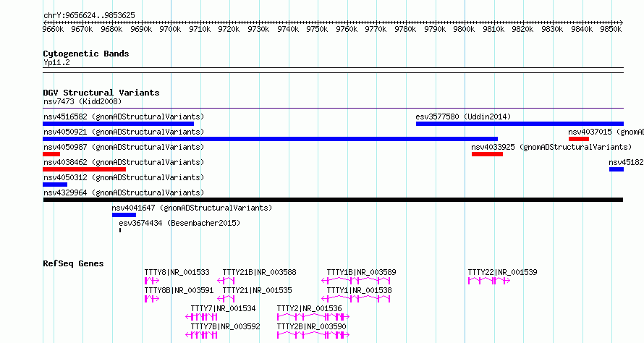Click the 9850k ruler position
This screenshot has height=343, width=644.
click(611, 29)
